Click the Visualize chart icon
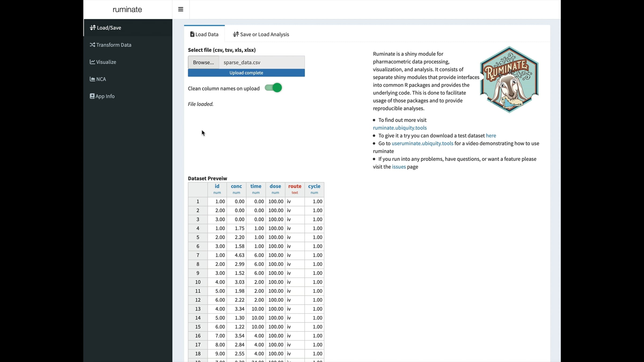This screenshot has width=644, height=362. click(92, 62)
